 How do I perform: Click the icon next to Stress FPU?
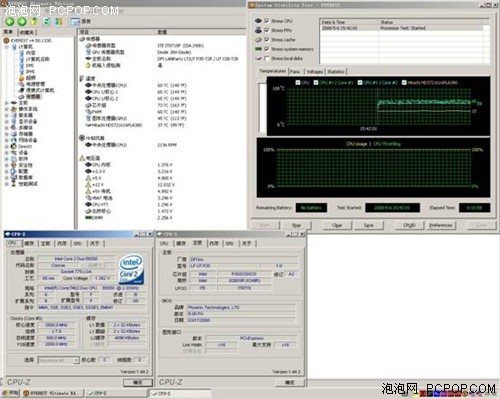coord(258,30)
